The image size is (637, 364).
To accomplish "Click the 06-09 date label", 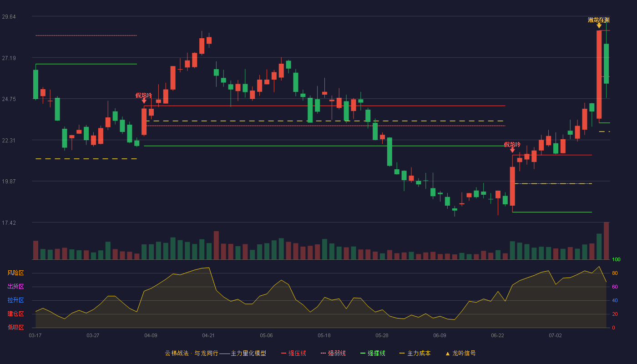I will pos(440,335).
